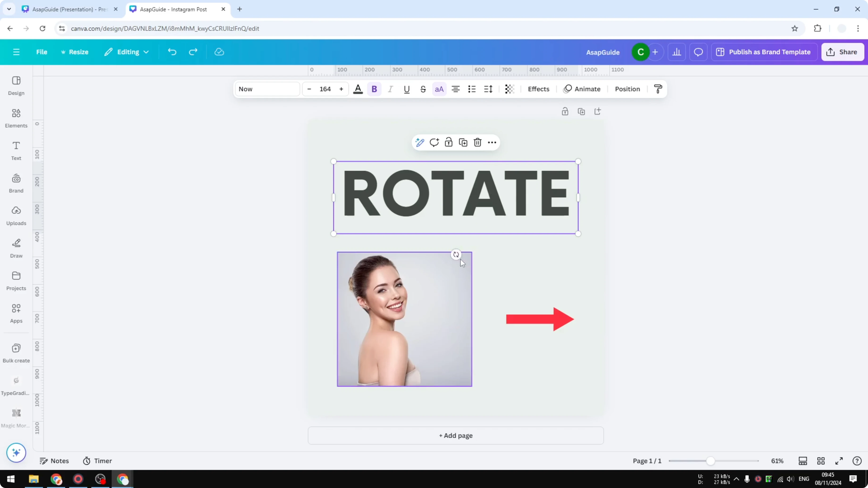The image size is (868, 488).
Task: Open the File menu
Action: [x=42, y=52]
